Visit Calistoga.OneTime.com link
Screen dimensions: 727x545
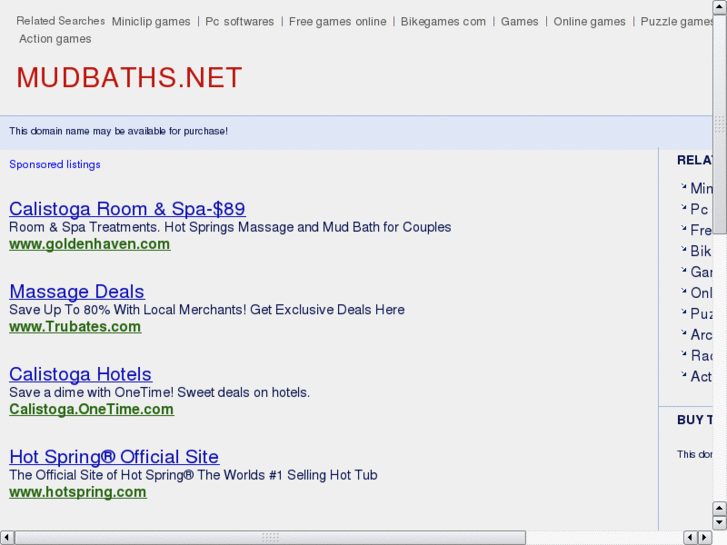pyautogui.click(x=91, y=409)
